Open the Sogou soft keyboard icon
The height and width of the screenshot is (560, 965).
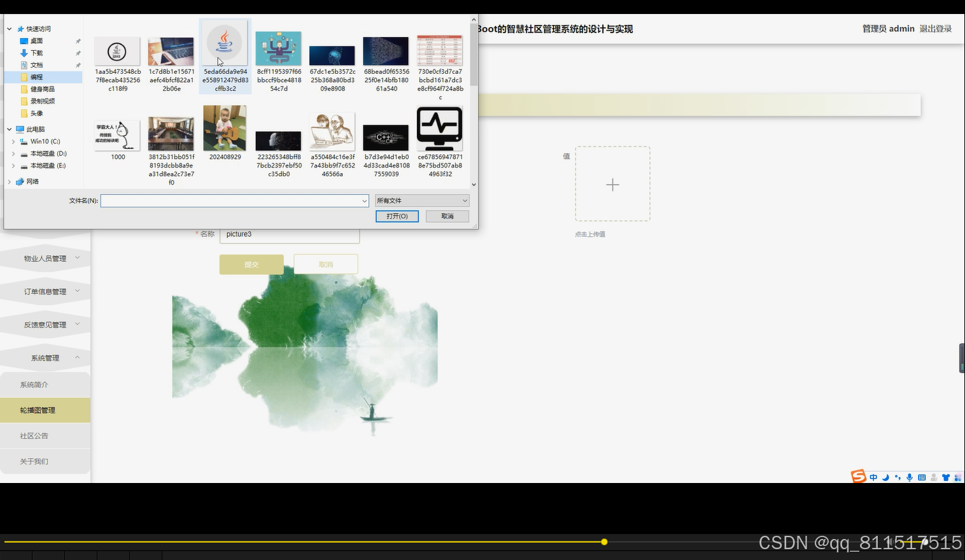pos(920,477)
